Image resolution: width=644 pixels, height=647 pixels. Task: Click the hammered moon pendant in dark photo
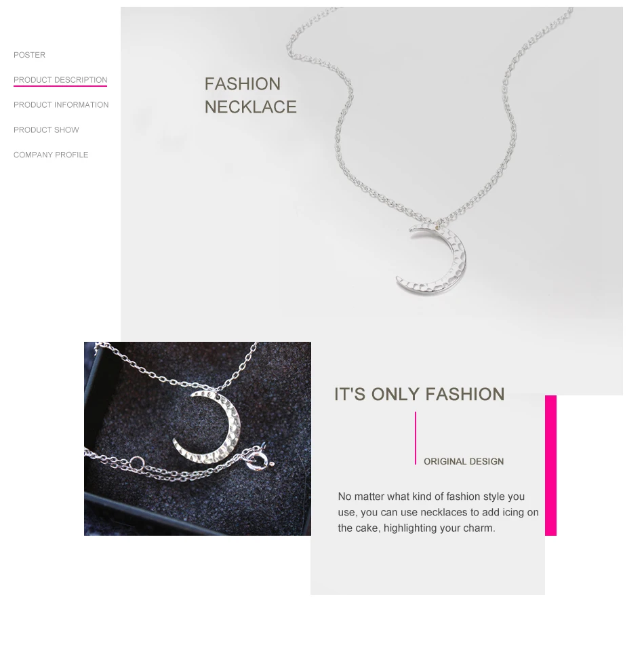pos(207,427)
